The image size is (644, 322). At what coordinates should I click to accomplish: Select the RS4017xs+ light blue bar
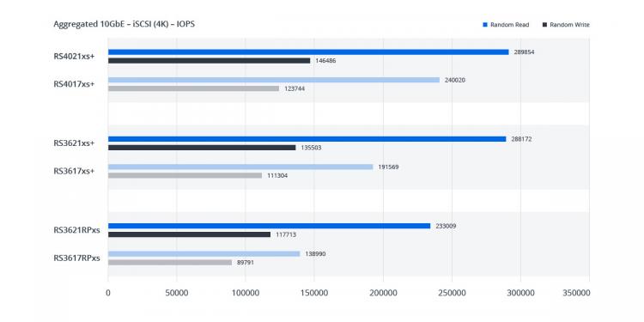click(x=274, y=80)
